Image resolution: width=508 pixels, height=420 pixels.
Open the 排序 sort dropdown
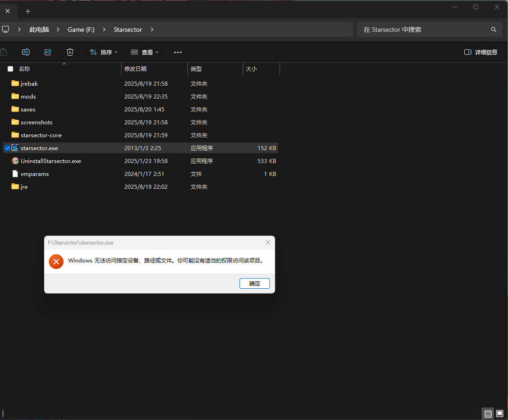click(x=104, y=52)
